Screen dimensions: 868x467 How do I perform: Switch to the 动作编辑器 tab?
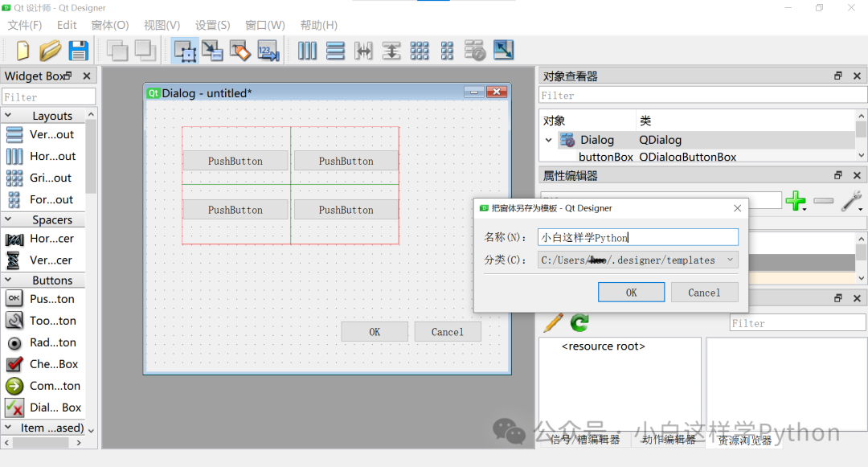pos(669,440)
